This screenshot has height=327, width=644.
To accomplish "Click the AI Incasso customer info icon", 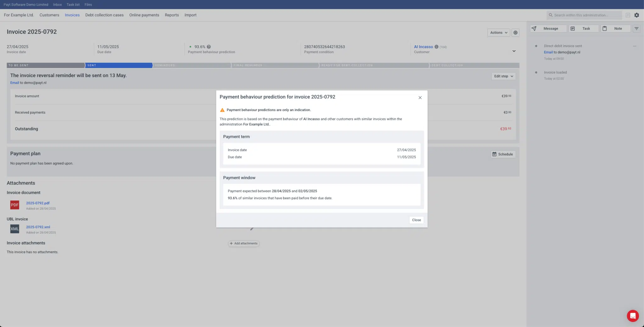I will pos(436,47).
